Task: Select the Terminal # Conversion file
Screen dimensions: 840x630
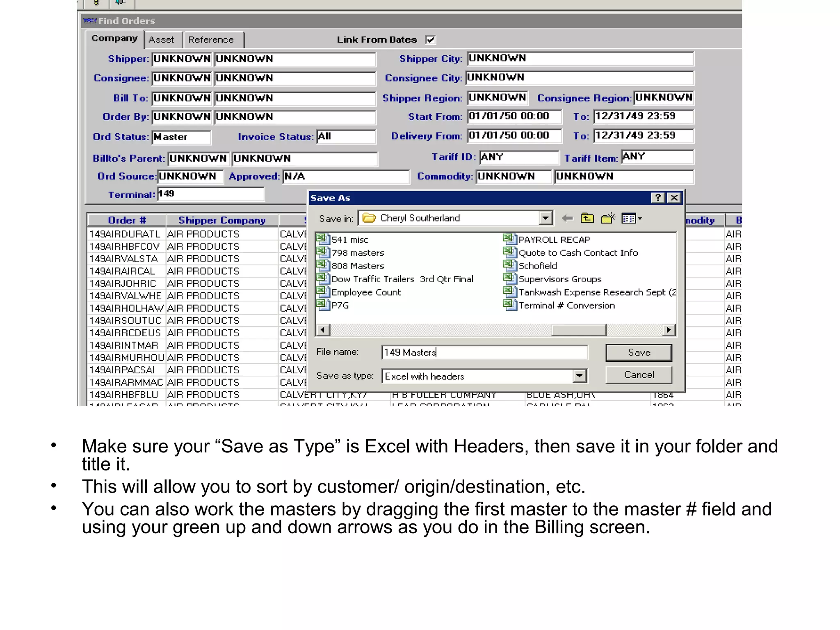Action: pos(566,306)
